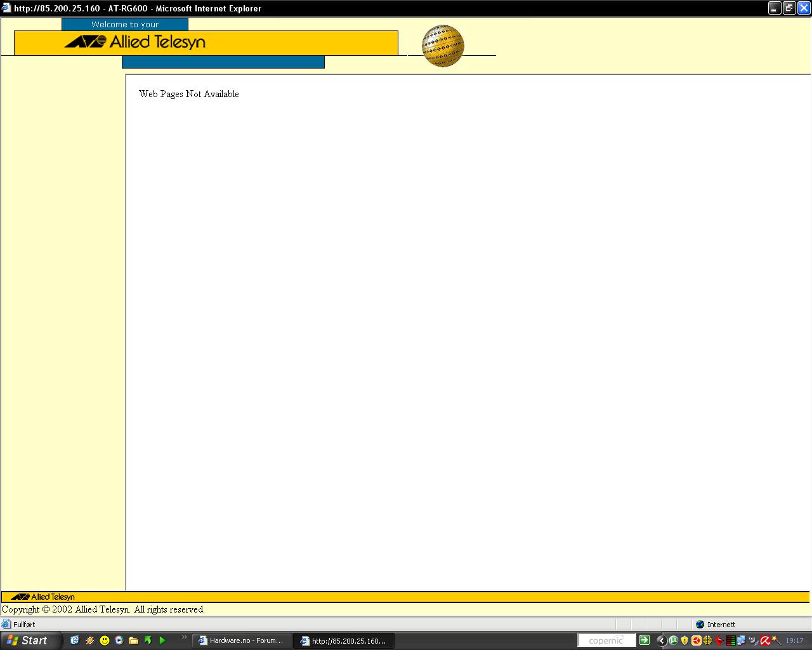Screen dimensions: 812x650
Task: Click the green curved arrow quick launch icon
Action: 148,640
